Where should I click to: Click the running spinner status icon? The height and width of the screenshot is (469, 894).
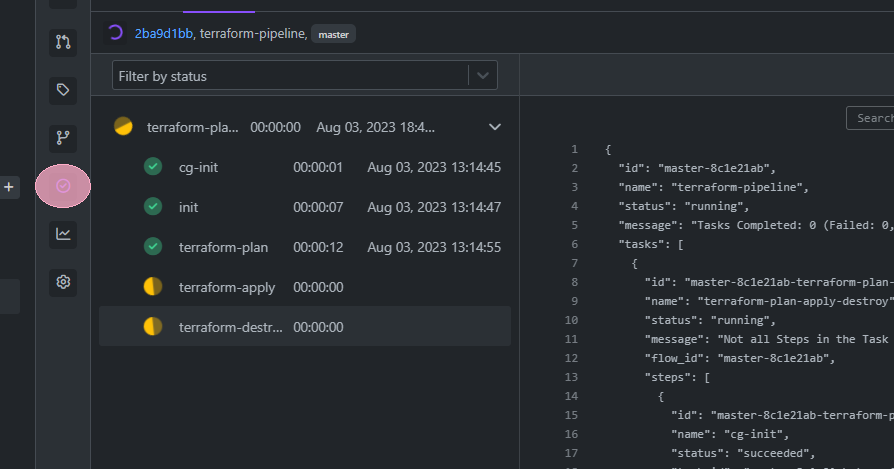pyautogui.click(x=115, y=33)
